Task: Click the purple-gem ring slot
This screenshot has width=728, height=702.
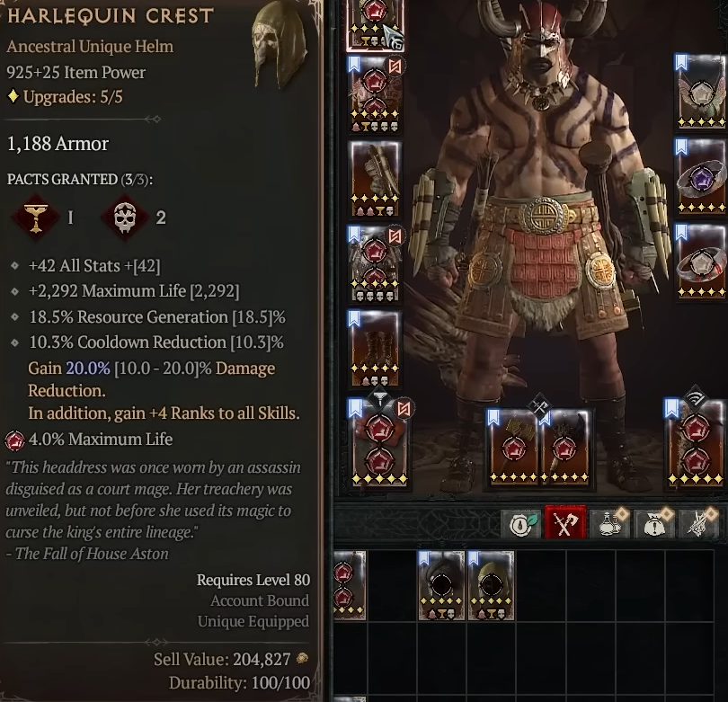Action: click(x=701, y=176)
